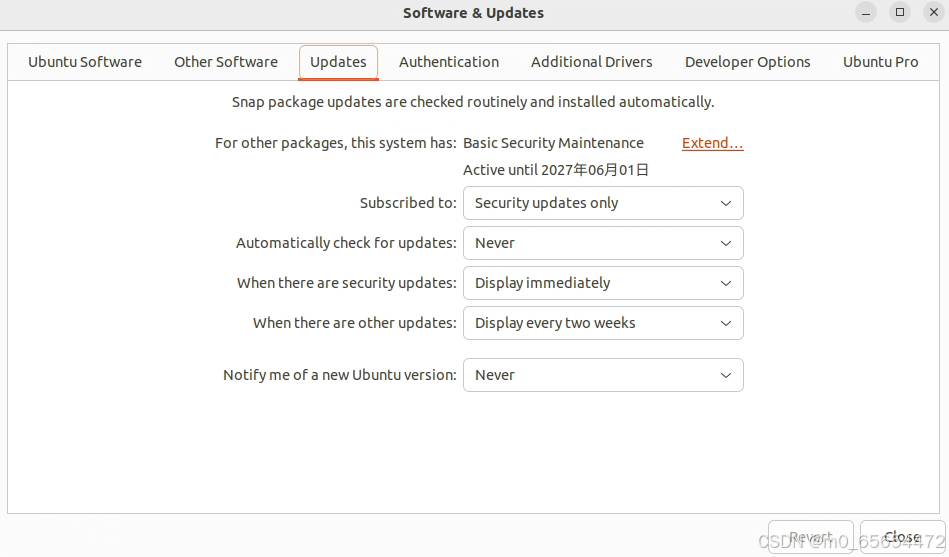Click the Subscribed to label
949x557 pixels.
[408, 203]
